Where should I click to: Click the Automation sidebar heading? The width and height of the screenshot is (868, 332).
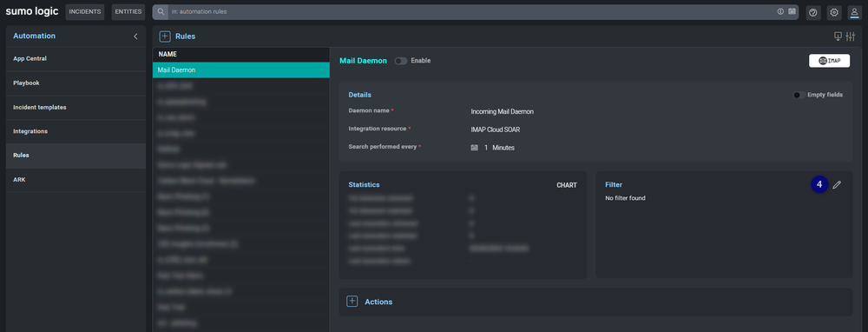click(35, 36)
